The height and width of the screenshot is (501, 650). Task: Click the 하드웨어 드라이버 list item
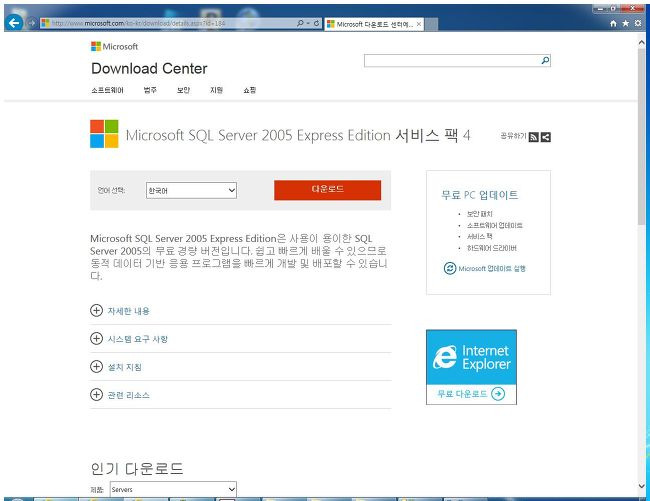(492, 248)
